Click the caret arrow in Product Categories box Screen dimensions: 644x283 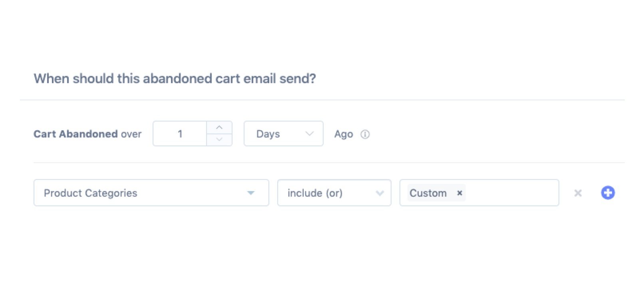point(251,193)
